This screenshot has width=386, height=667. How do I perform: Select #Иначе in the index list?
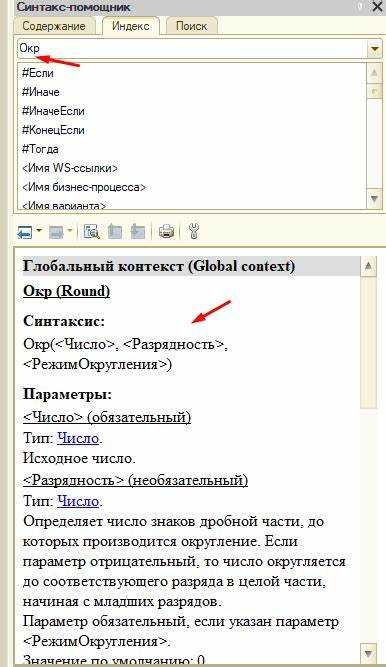pyautogui.click(x=41, y=92)
